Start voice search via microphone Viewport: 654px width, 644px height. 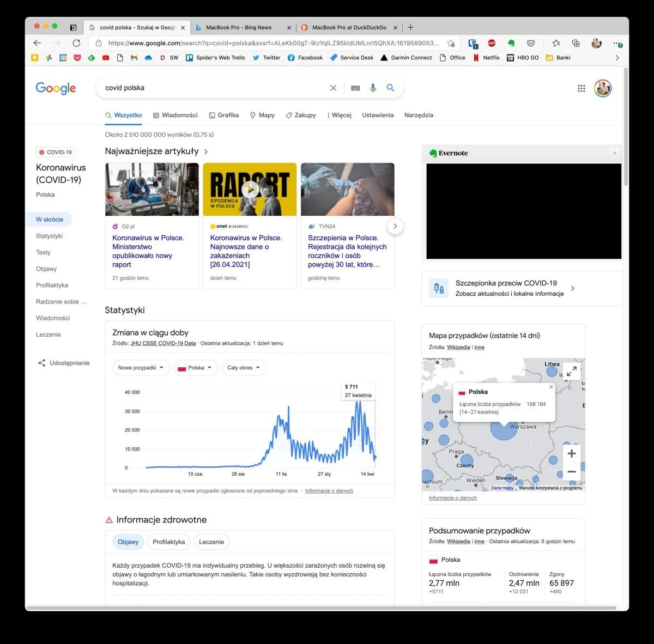pos(373,88)
